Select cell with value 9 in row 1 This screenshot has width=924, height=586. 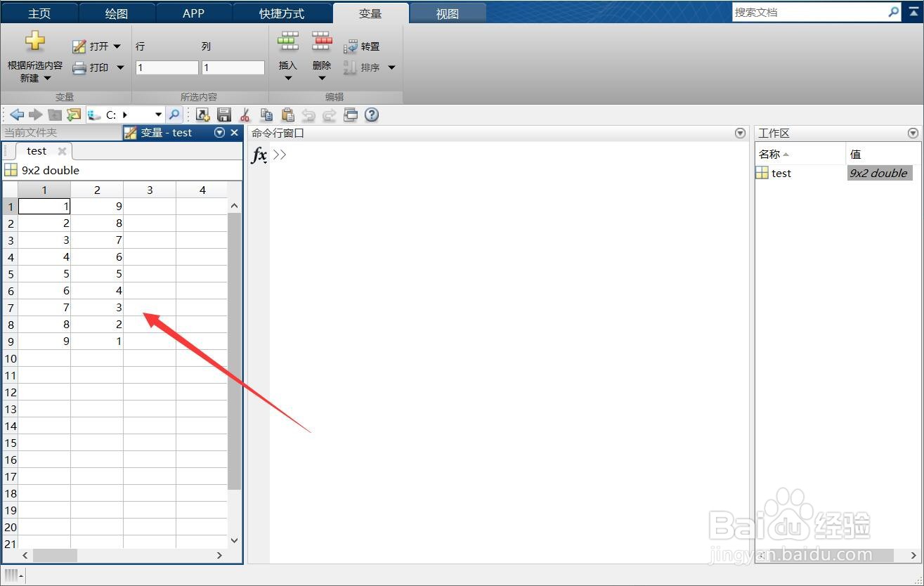pyautogui.click(x=97, y=206)
